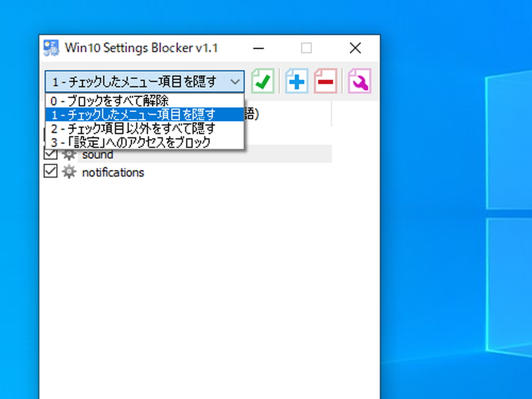Click the green checkmark Apply settings icon
Viewport: 532px width, 399px height.
262,81
